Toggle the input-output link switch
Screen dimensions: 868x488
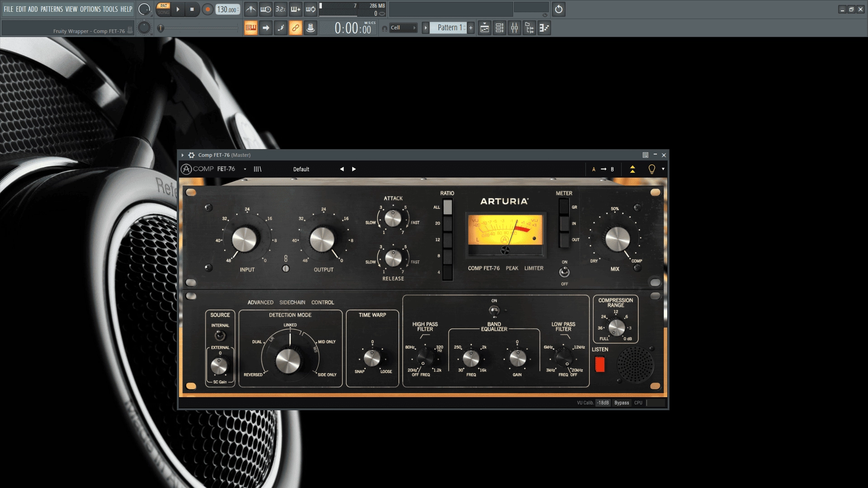(x=286, y=268)
